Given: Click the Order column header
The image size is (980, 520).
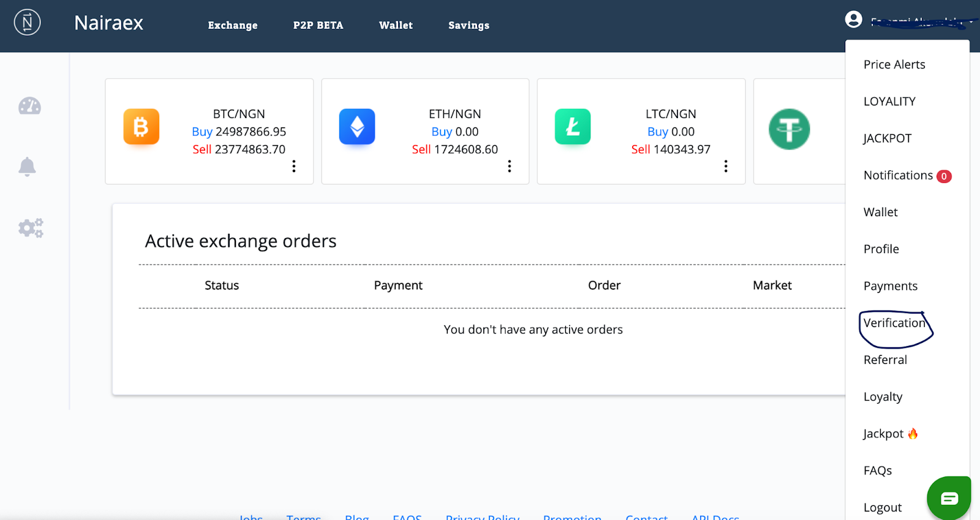Looking at the screenshot, I should 604,285.
